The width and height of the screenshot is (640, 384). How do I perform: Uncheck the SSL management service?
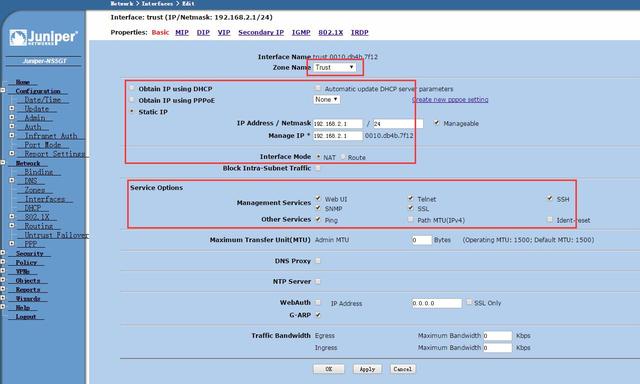coord(411,208)
